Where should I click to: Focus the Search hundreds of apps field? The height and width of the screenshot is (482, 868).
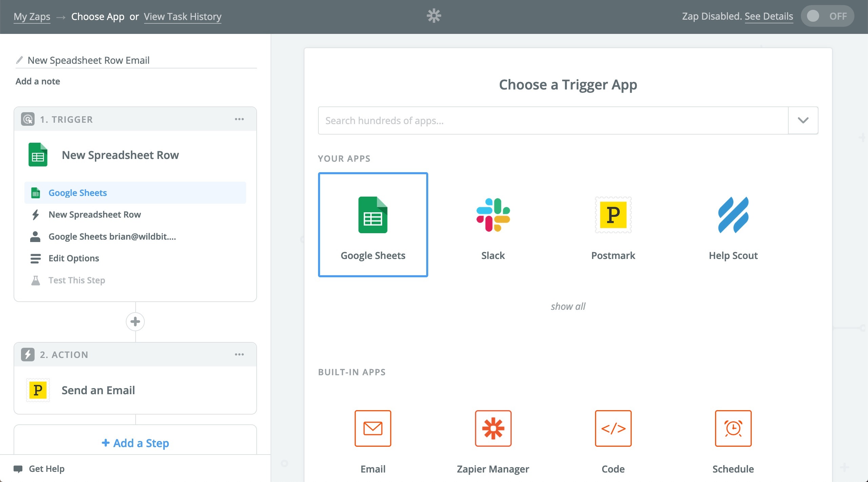pyautogui.click(x=553, y=120)
